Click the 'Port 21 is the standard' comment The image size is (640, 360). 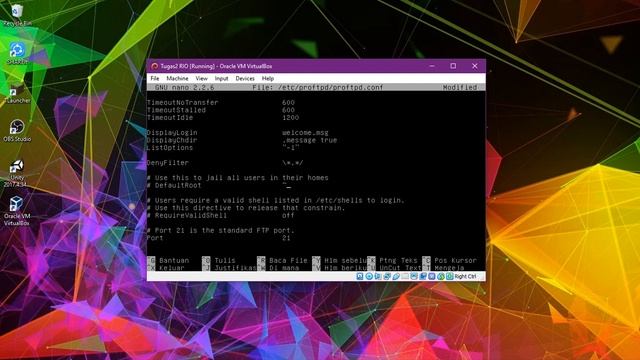tap(220, 231)
